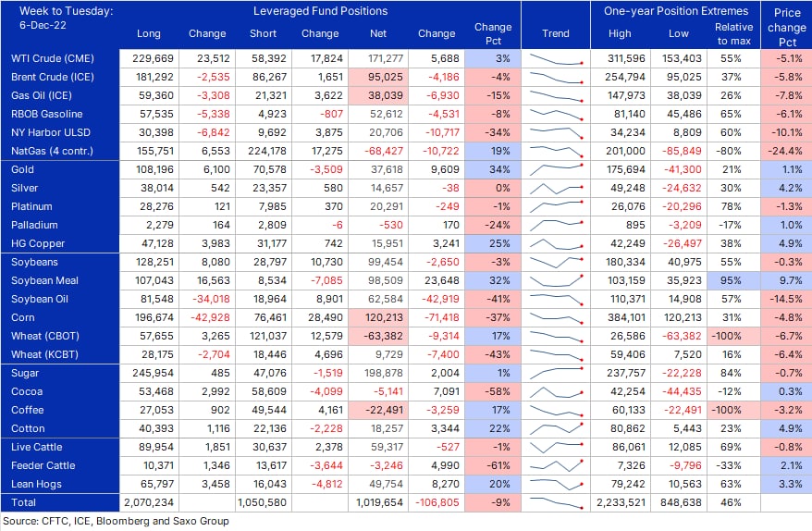Click the Total row label

coord(23,502)
